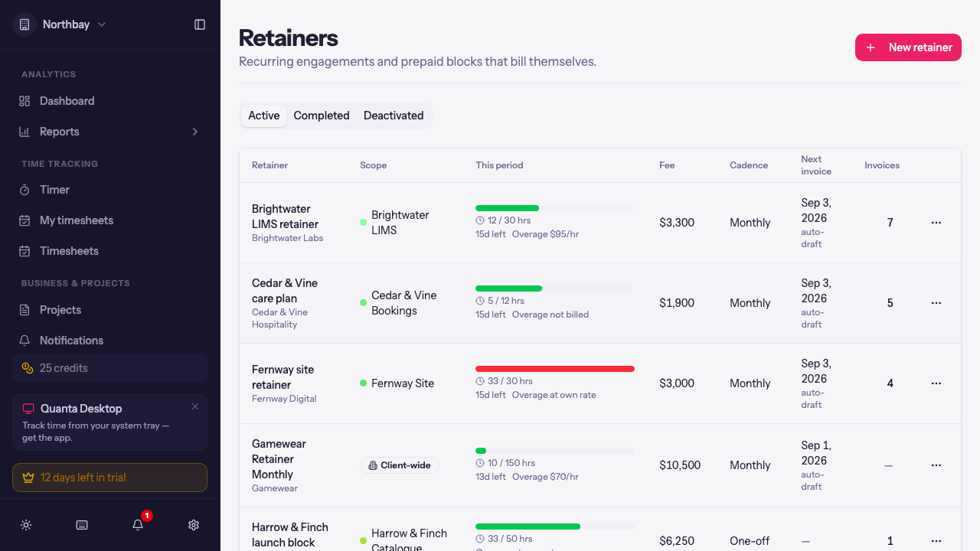The height and width of the screenshot is (551, 980).
Task: Click the clock icon beside 33 / 30 hrs
Action: tap(480, 381)
